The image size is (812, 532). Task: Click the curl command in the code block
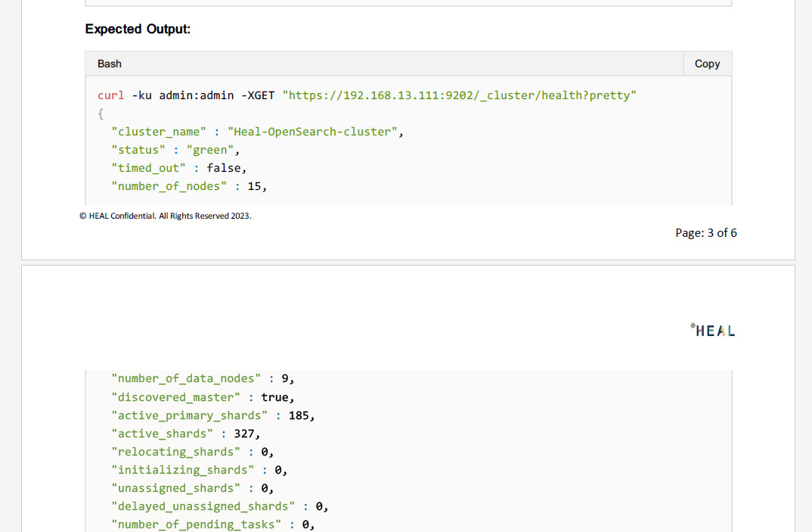[x=110, y=95]
